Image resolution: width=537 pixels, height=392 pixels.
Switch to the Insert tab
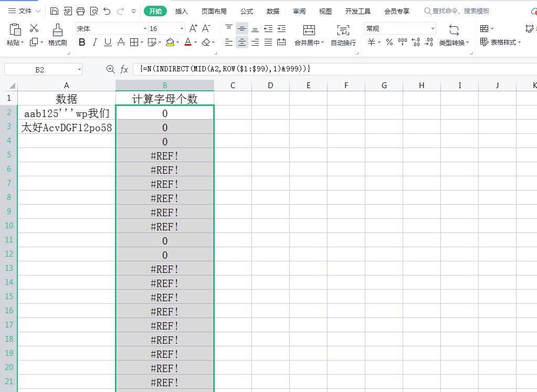182,12
